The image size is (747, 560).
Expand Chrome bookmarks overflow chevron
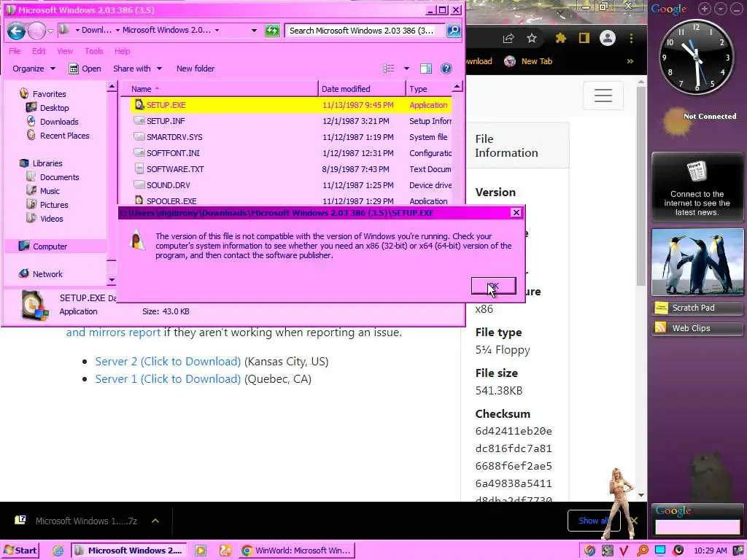630,61
